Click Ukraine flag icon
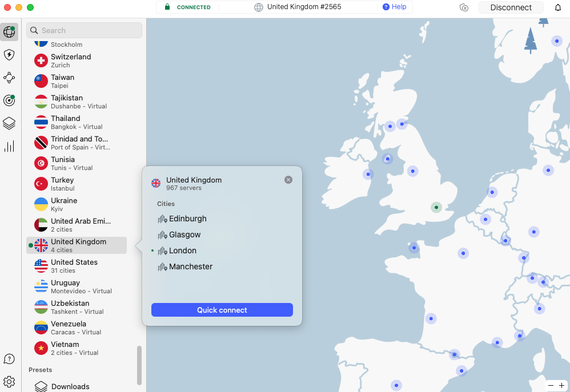Screen dimensions: 570x392 tap(41, 204)
